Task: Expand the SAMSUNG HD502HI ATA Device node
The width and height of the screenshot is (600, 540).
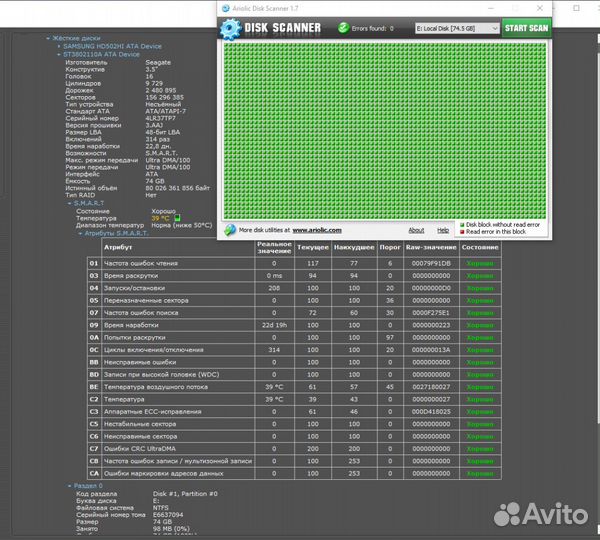Action: pos(59,46)
